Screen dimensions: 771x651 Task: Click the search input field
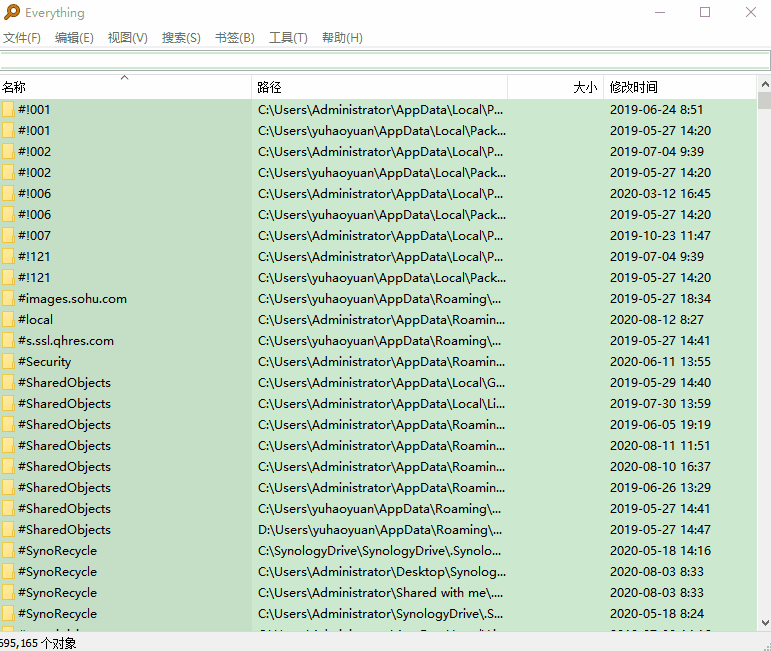[x=385, y=60]
